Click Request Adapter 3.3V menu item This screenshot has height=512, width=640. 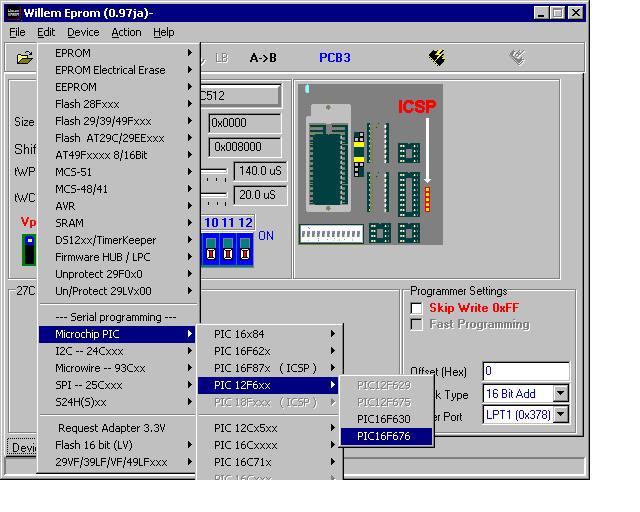(117, 428)
